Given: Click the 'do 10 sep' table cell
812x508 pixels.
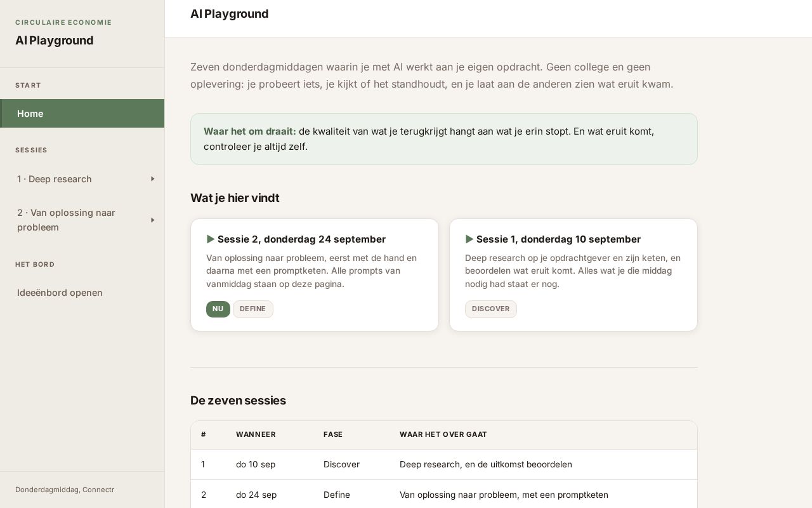Looking at the screenshot, I should [x=256, y=464].
